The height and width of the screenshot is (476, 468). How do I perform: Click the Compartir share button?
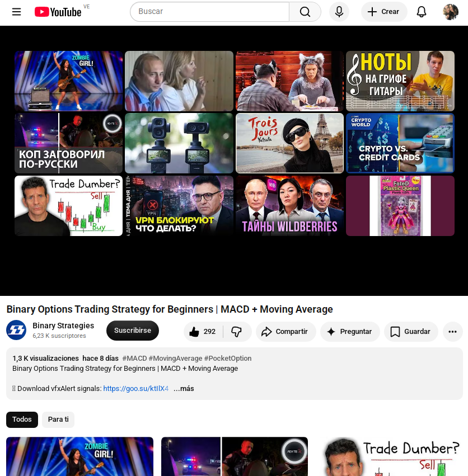point(286,332)
